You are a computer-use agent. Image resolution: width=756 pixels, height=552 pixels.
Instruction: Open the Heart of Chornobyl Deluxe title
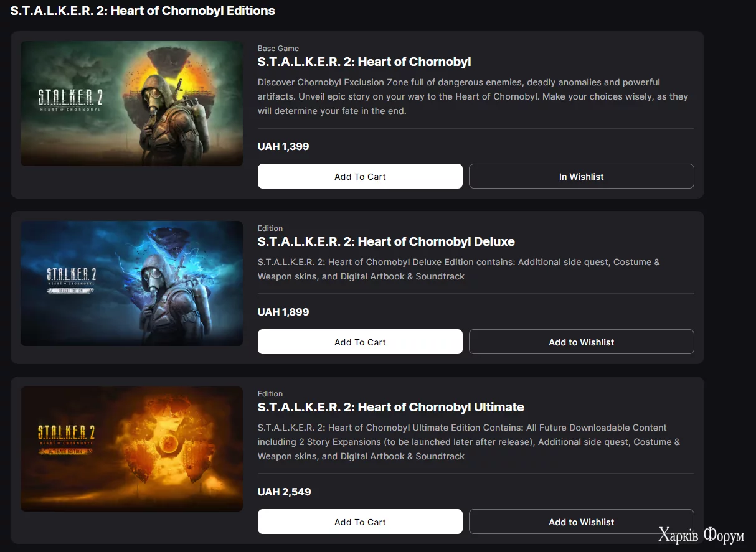click(x=386, y=241)
